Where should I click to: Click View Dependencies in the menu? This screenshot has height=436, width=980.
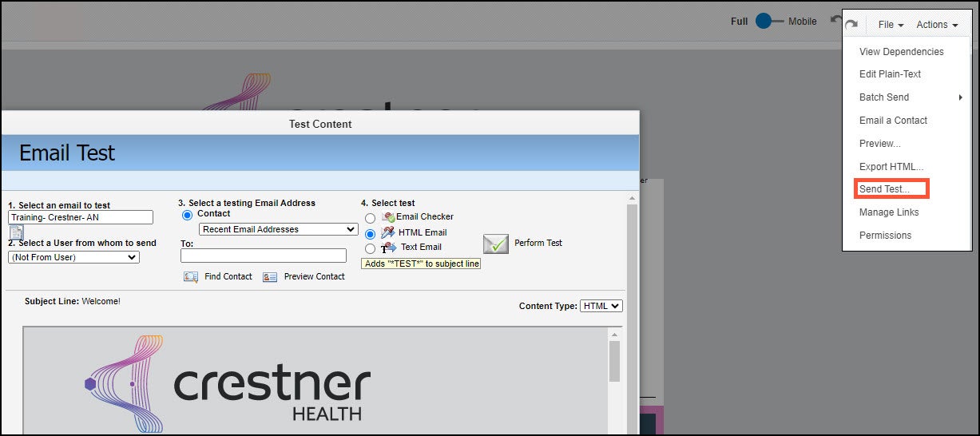(901, 52)
